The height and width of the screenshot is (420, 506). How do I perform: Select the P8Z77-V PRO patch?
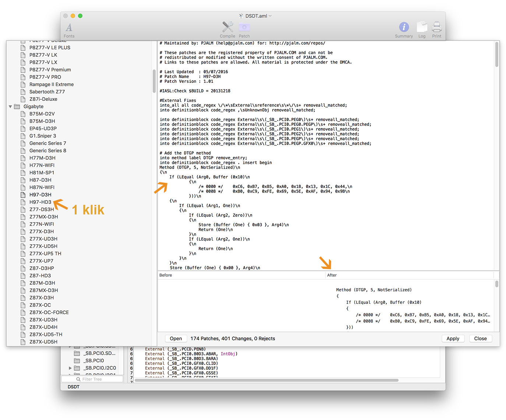45,77
